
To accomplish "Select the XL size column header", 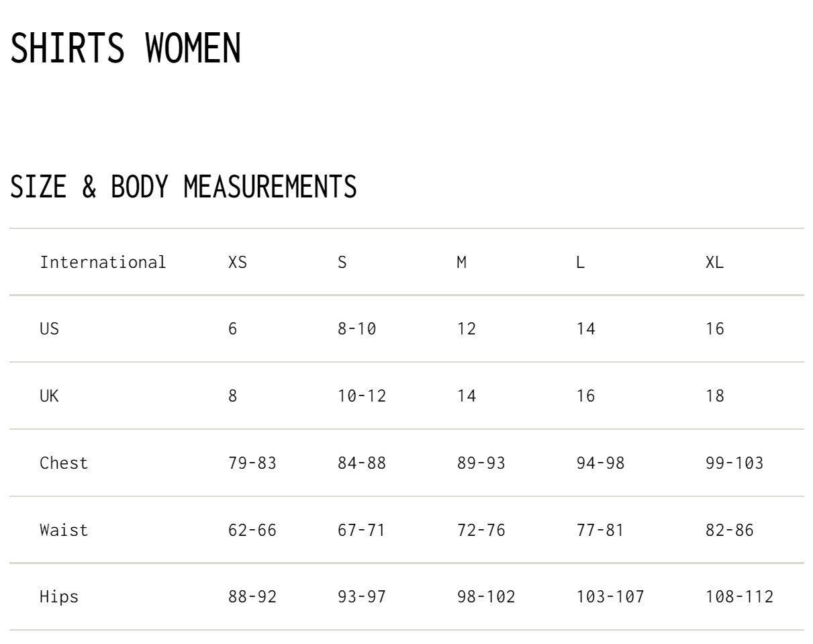I will point(715,262).
